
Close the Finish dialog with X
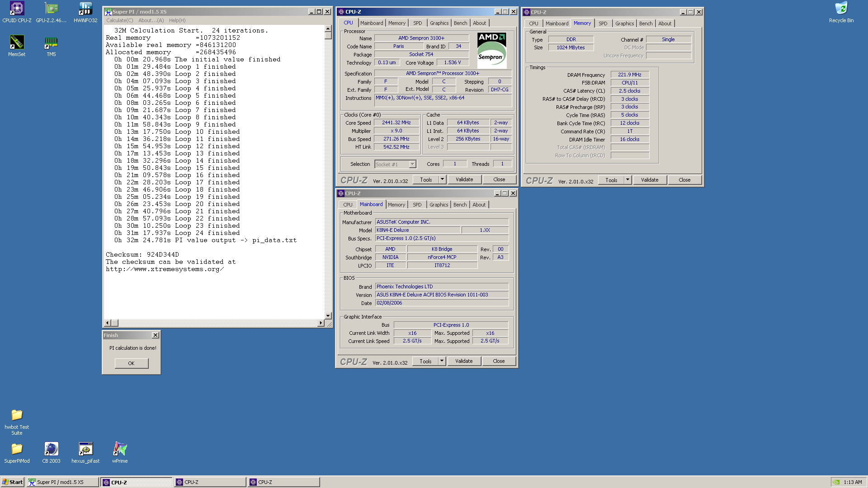[x=156, y=335]
